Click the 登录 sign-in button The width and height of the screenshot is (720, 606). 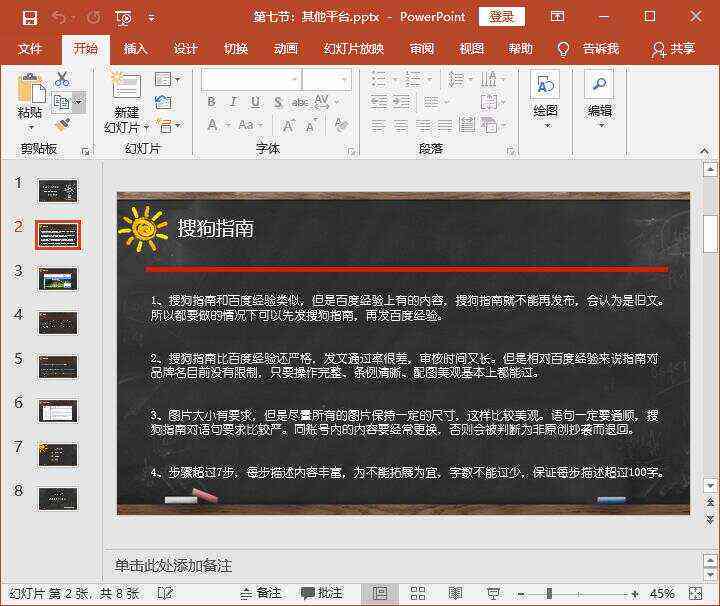[x=501, y=17]
